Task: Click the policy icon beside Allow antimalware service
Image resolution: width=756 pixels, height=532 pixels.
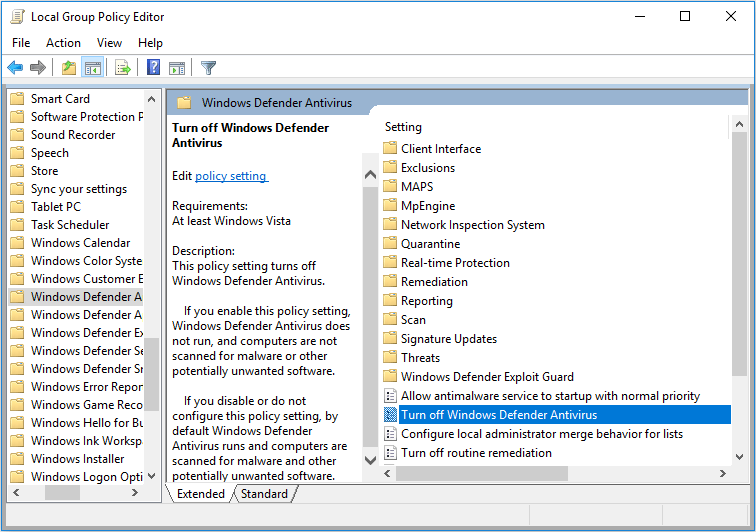Action: [390, 396]
